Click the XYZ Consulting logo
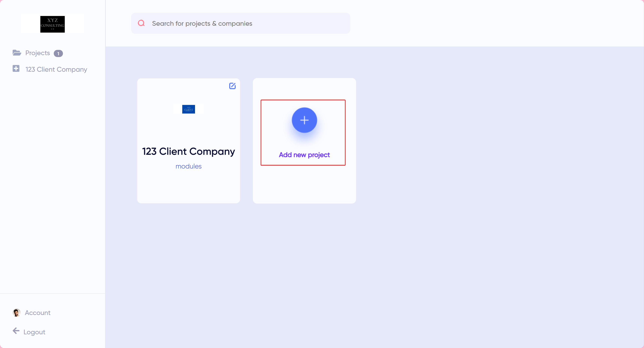The width and height of the screenshot is (644, 348). click(x=52, y=24)
